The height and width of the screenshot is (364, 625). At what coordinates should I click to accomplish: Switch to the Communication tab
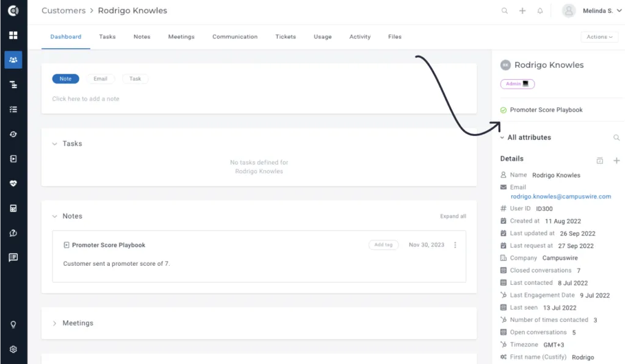(x=235, y=37)
